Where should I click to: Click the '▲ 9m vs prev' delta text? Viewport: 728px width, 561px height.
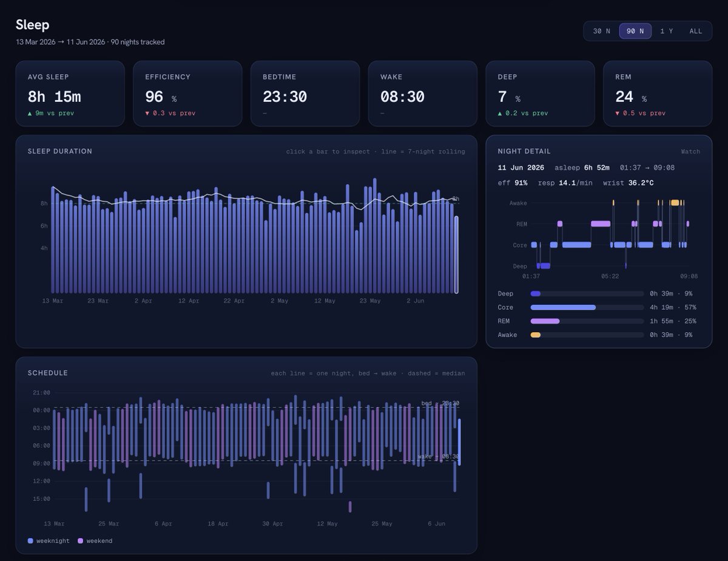[x=51, y=114]
